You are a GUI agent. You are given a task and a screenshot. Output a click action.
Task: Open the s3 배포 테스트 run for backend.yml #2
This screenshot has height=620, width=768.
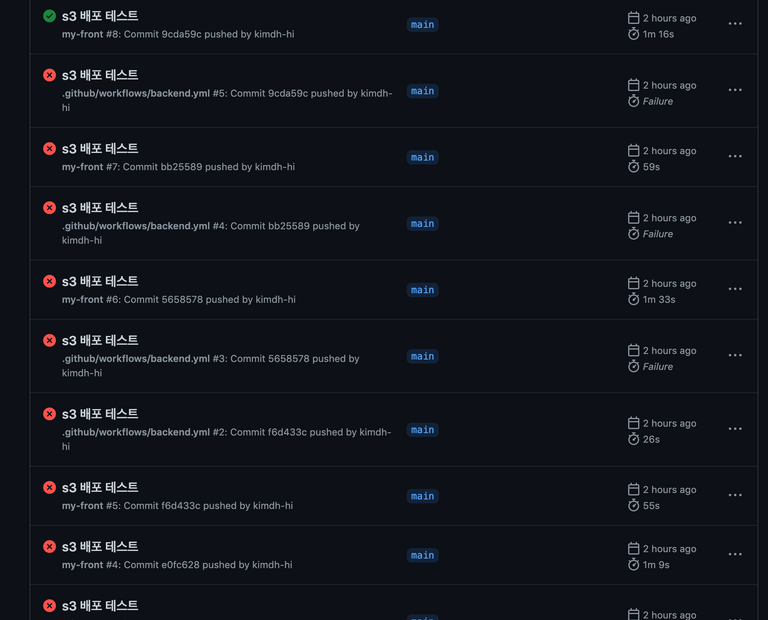point(100,414)
